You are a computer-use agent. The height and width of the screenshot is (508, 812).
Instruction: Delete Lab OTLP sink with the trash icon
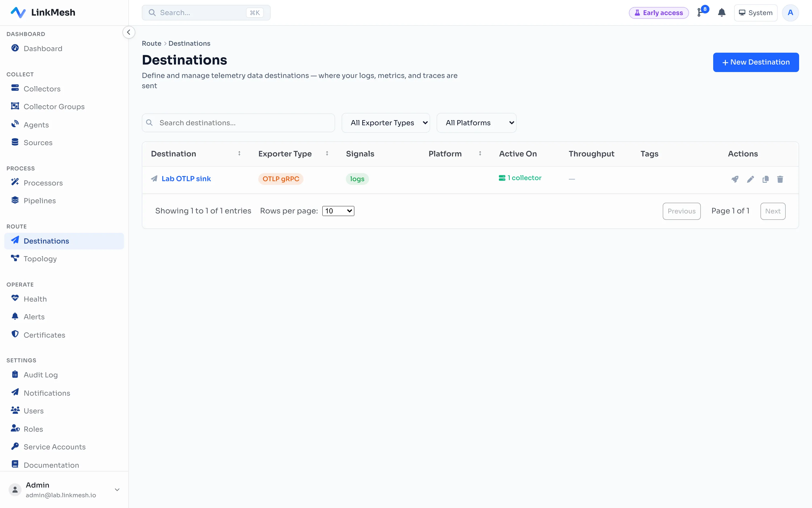point(780,179)
